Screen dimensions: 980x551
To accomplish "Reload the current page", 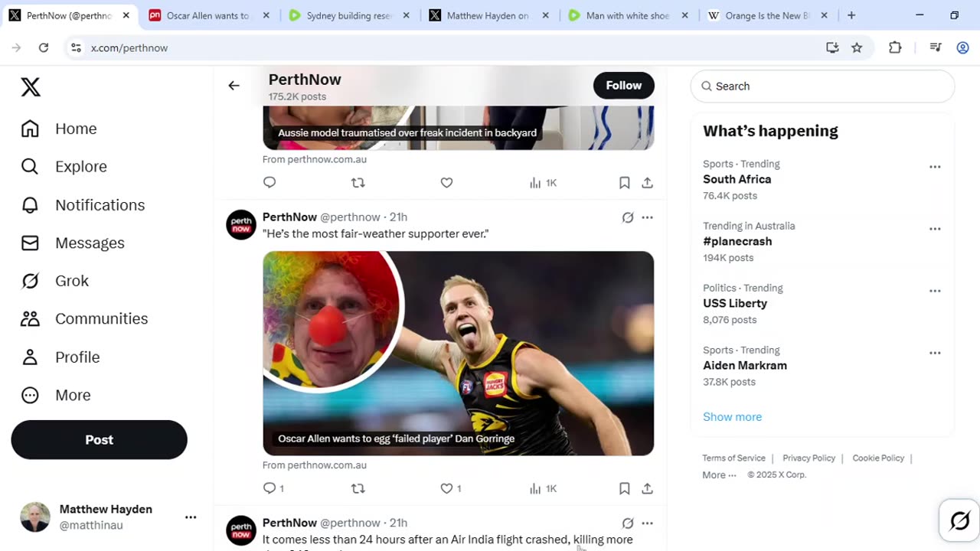I will pyautogui.click(x=44, y=47).
